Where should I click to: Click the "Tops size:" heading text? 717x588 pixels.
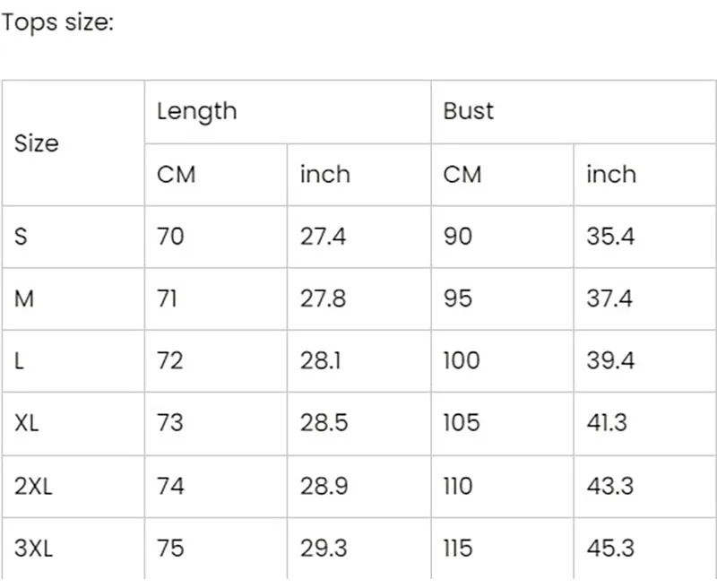click(x=57, y=22)
